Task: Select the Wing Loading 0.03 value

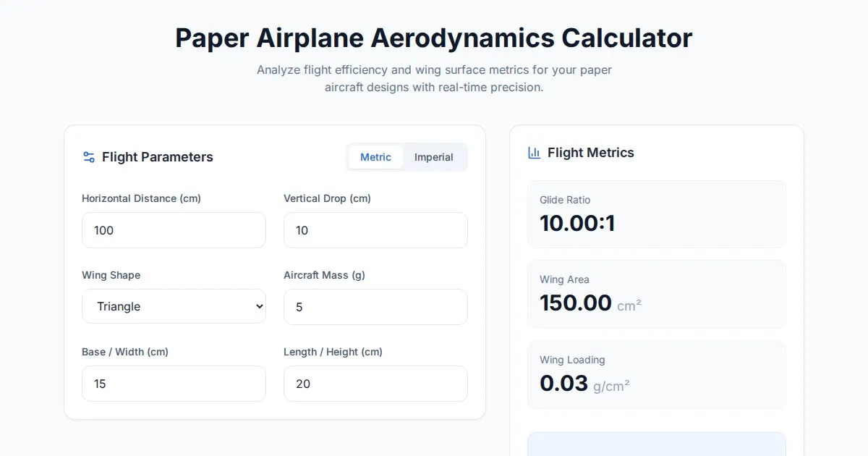Action: (x=563, y=383)
